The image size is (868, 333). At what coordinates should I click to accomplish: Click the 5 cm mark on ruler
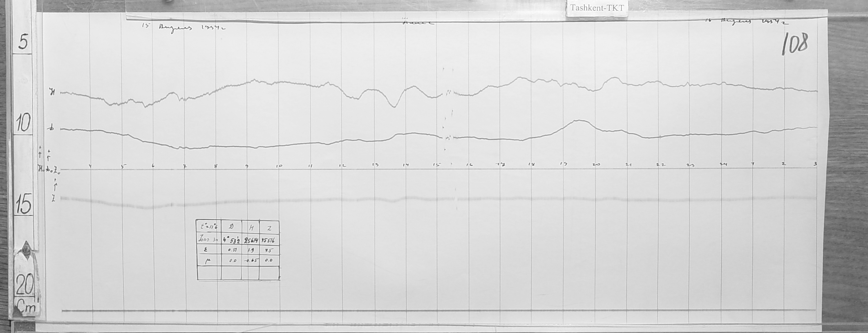[x=23, y=42]
